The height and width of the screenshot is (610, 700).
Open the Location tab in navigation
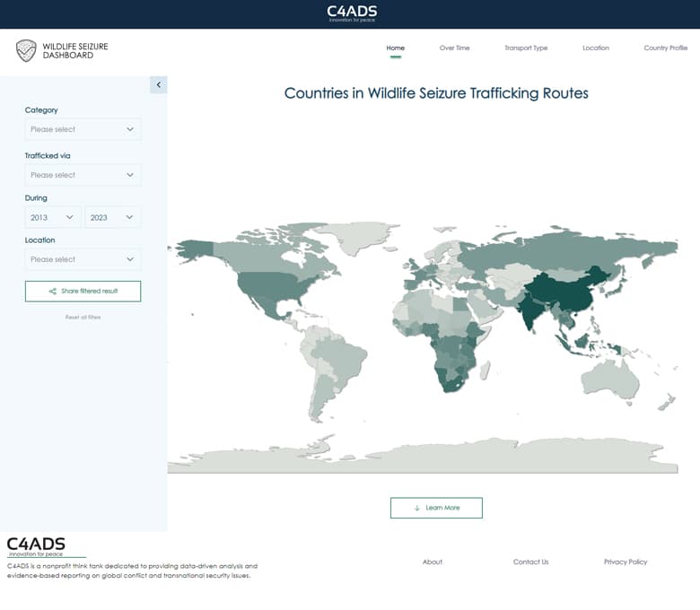click(595, 48)
